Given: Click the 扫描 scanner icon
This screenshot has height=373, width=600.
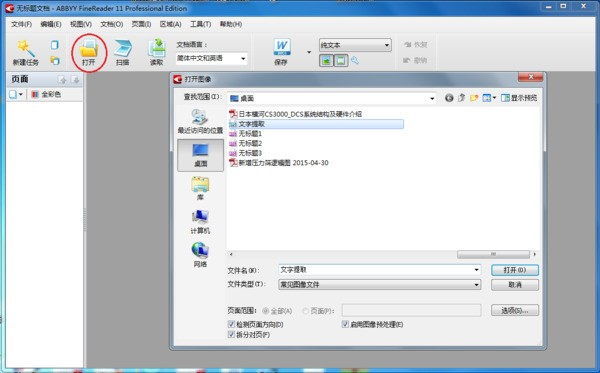Looking at the screenshot, I should tap(123, 48).
